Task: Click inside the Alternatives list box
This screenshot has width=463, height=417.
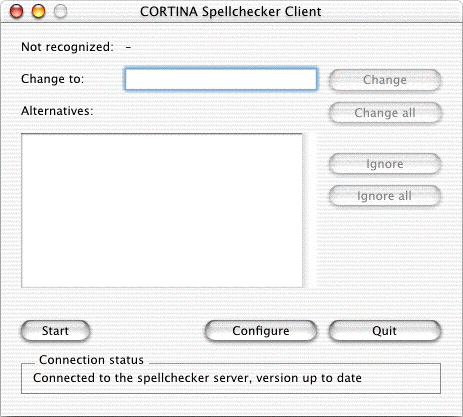Action: [162, 210]
